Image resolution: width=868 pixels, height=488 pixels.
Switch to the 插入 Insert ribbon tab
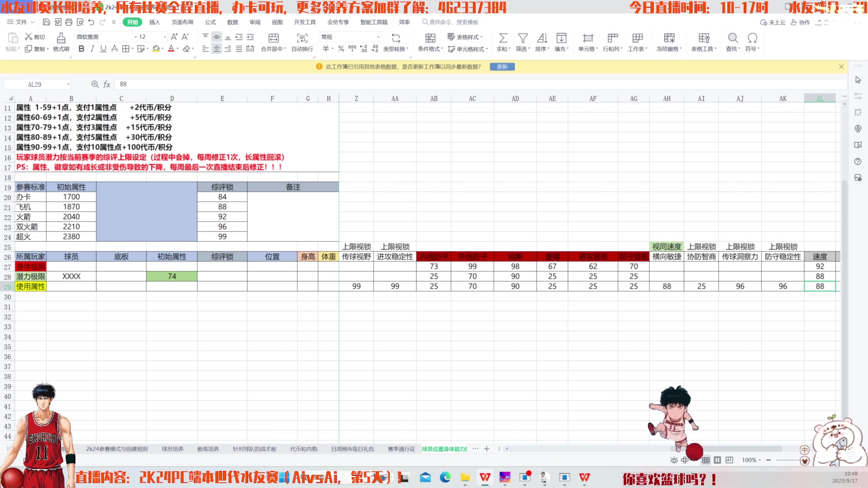coord(155,22)
